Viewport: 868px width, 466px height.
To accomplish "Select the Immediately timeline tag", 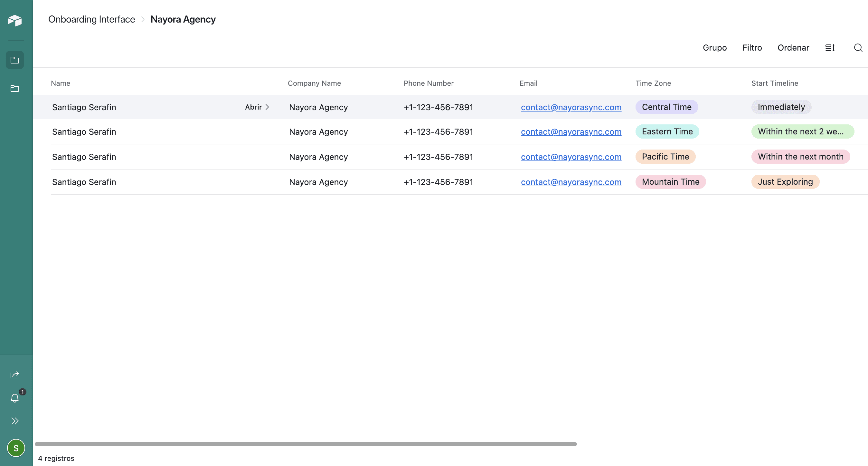I will pos(781,107).
